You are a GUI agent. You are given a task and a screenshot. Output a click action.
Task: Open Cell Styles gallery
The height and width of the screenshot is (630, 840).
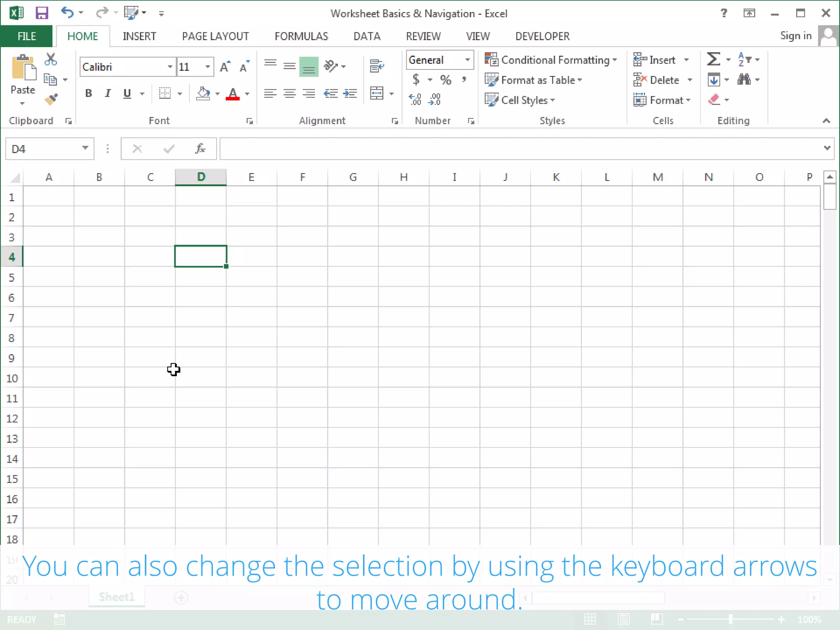pos(520,100)
